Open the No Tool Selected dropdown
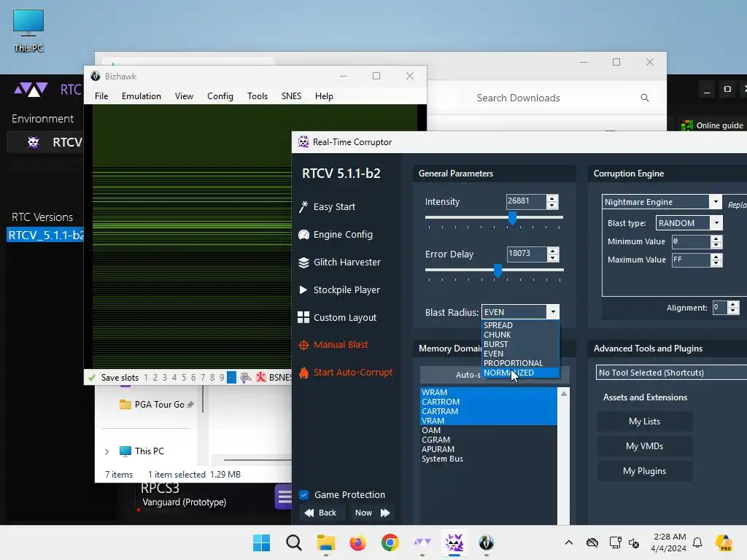Screen dimensions: 747x560 (672, 373)
